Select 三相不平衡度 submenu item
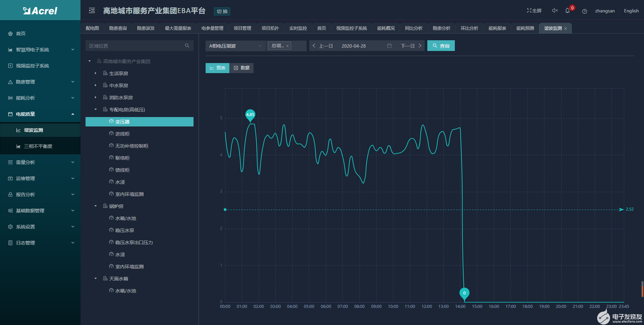This screenshot has height=325, width=644. coord(40,146)
